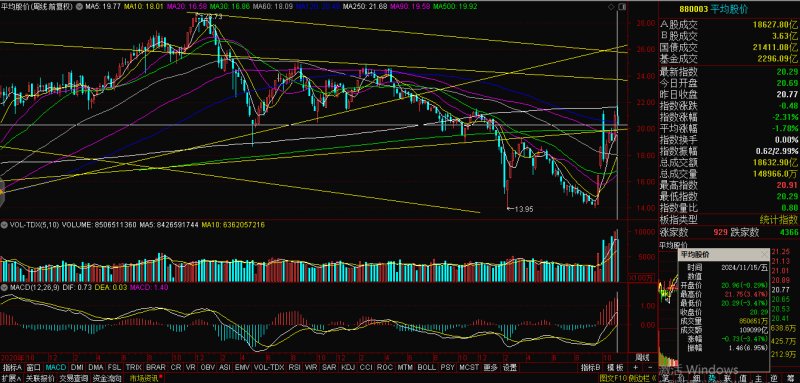800x383 pixels.
Task: Click the square window icon beside the diamond
Action: [621, 7]
